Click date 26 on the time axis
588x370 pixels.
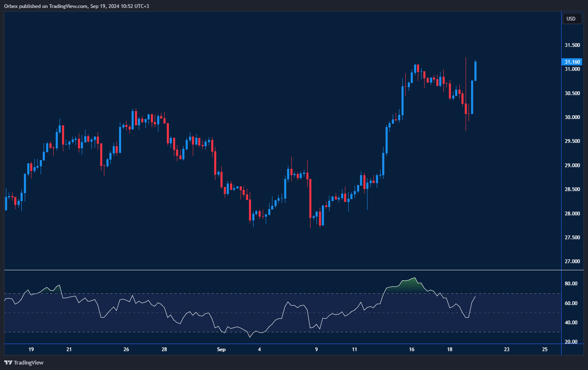pyautogui.click(x=126, y=349)
